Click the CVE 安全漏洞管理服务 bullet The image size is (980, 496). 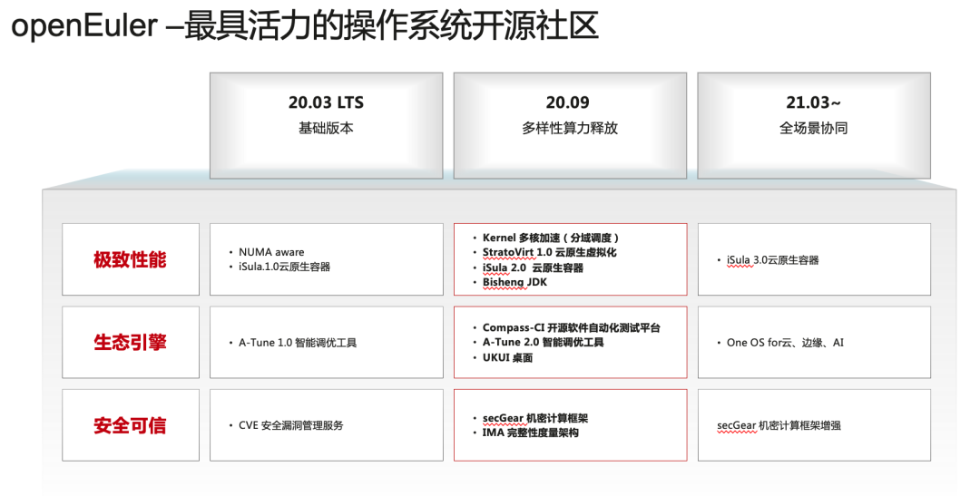click(x=290, y=425)
